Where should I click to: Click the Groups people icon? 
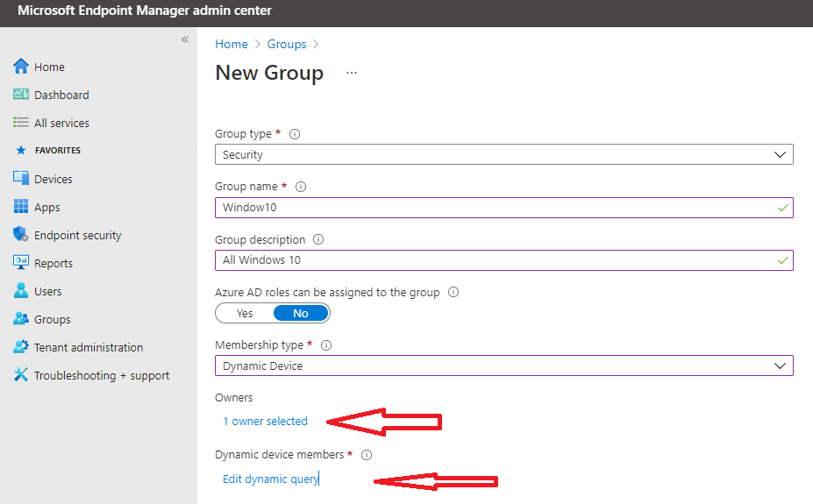point(21,318)
